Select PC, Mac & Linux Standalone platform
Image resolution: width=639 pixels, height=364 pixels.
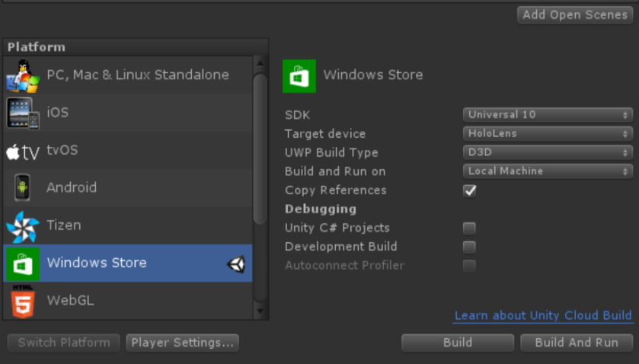click(x=128, y=75)
